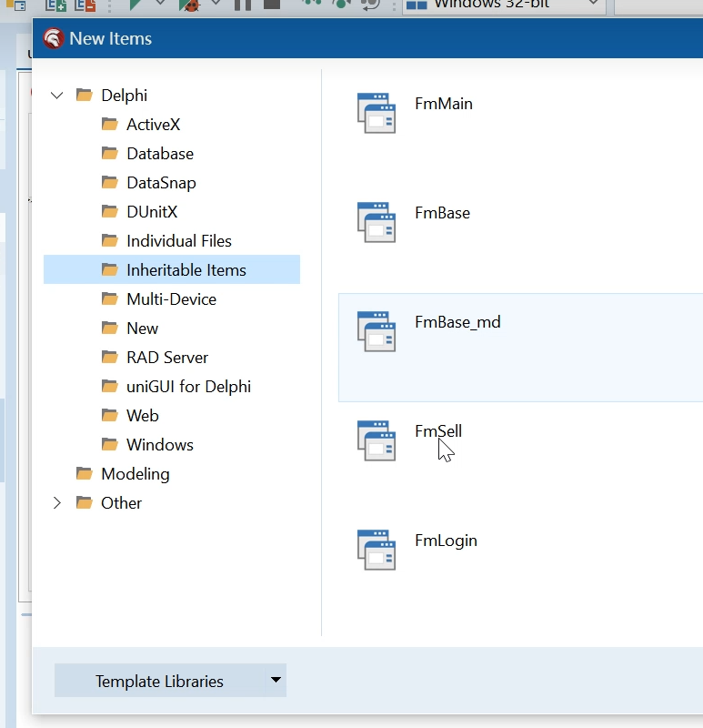The height and width of the screenshot is (728, 703).
Task: Select the FmLogin form icon
Action: point(377,550)
